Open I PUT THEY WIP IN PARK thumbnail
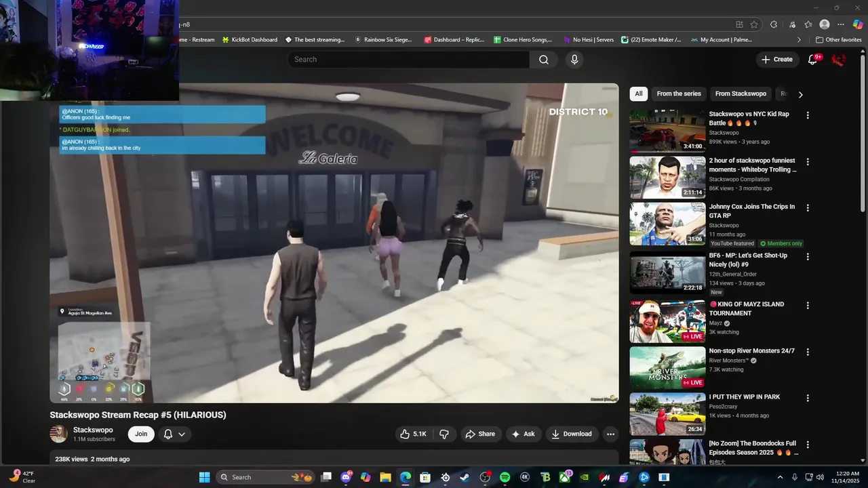 point(667,414)
